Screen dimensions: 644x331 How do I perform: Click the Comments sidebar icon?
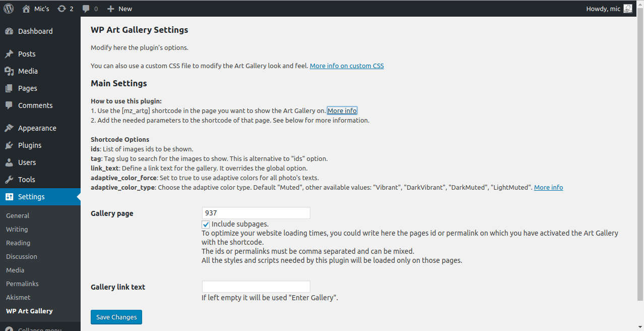tap(9, 105)
